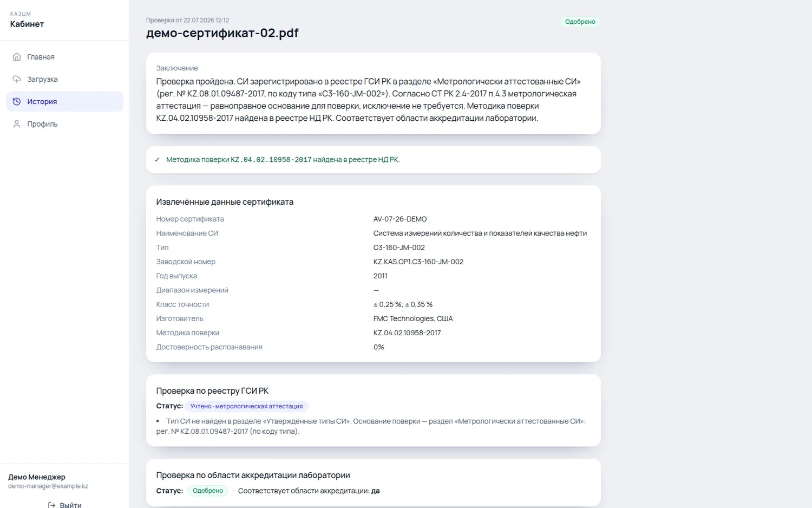Click the value Система измерений количества и показателей качества нефти
This screenshot has height=508, width=812.
pyautogui.click(x=480, y=233)
